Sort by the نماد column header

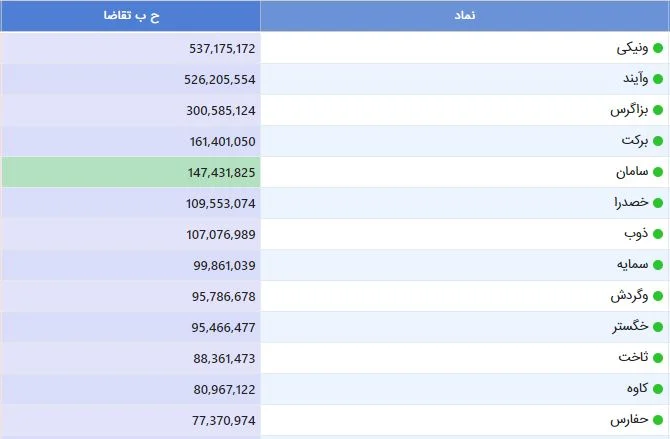click(x=465, y=16)
